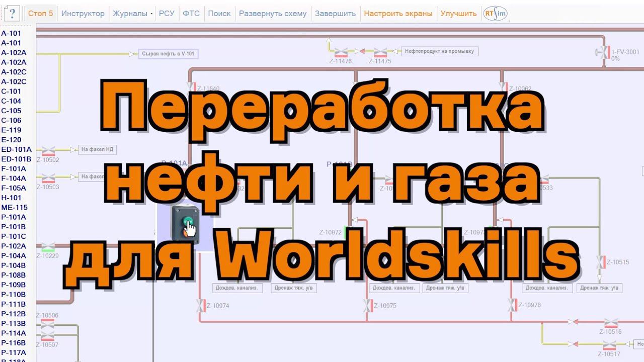
Task: Select P-116B in the equipment list
Action: click(x=14, y=342)
